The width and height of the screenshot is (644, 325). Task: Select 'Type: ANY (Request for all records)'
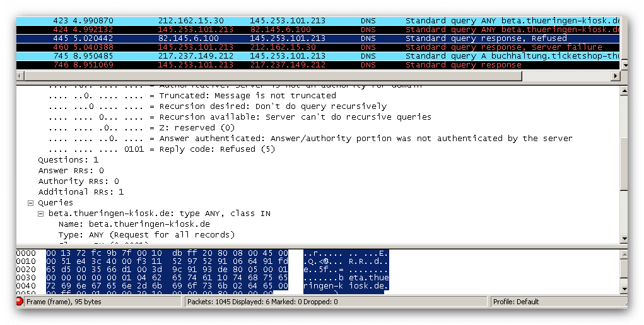(146, 235)
